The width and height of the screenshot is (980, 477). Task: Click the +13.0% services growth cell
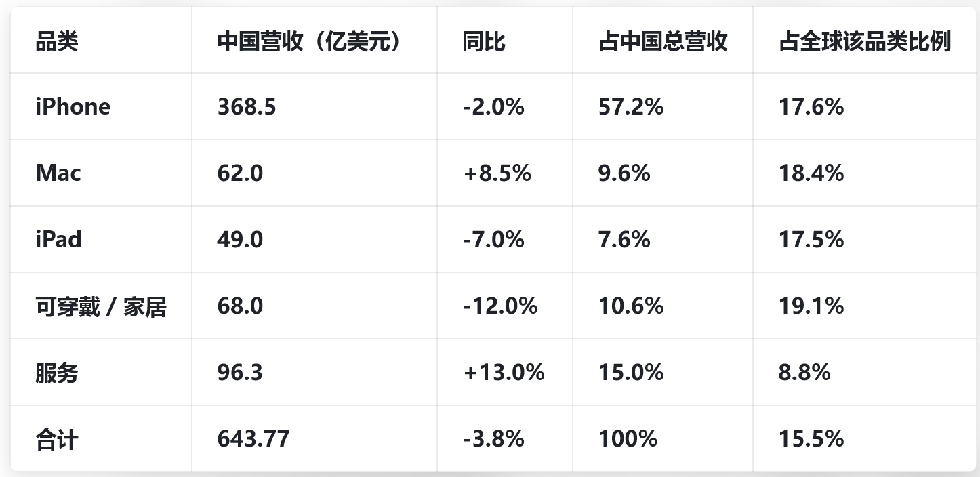(x=504, y=373)
